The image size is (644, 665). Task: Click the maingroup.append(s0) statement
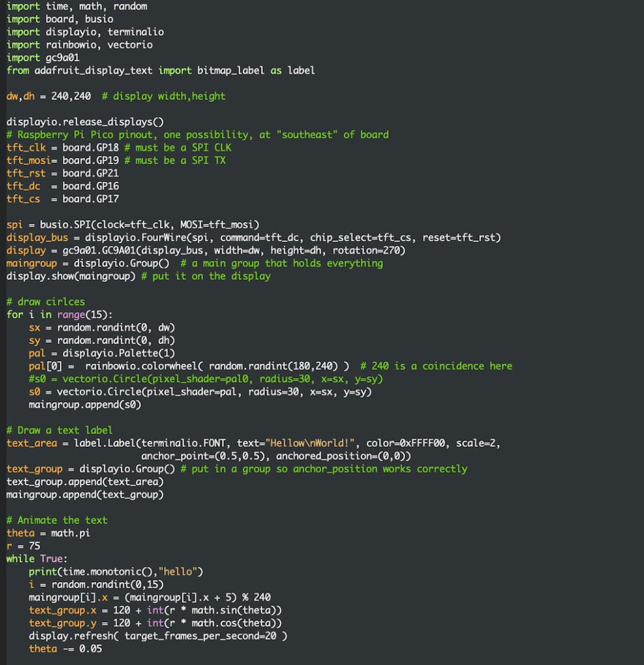(85, 405)
